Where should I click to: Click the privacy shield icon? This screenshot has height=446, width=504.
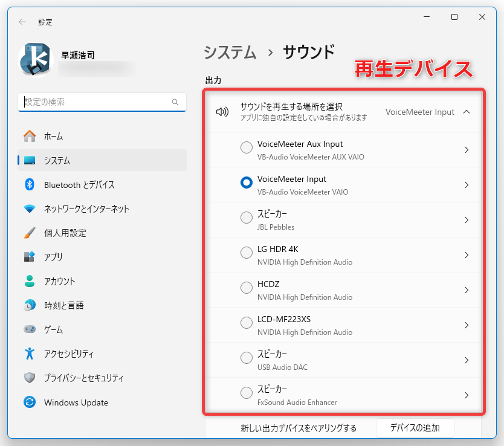click(x=30, y=378)
